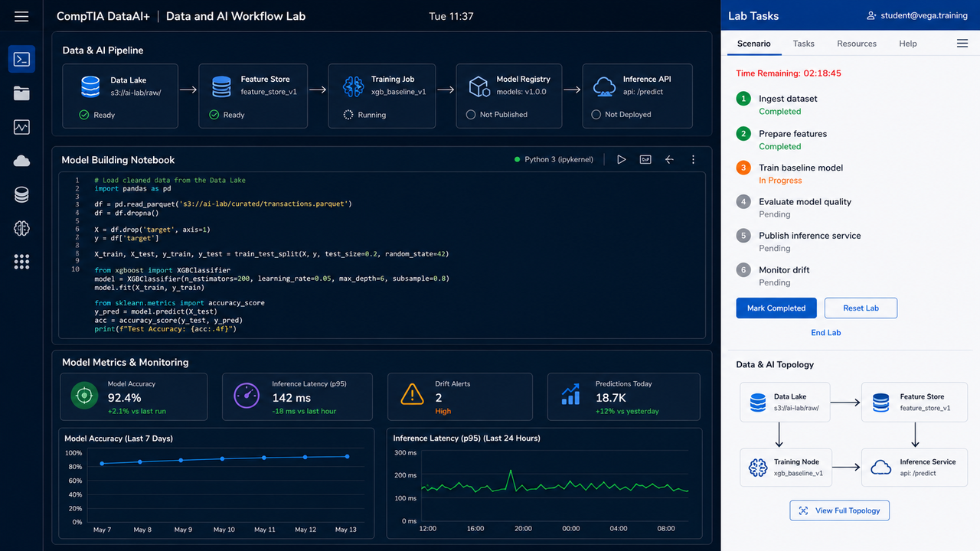Select step 4 Evaluate model quality
This screenshot has width=980, height=551.
[x=805, y=202]
